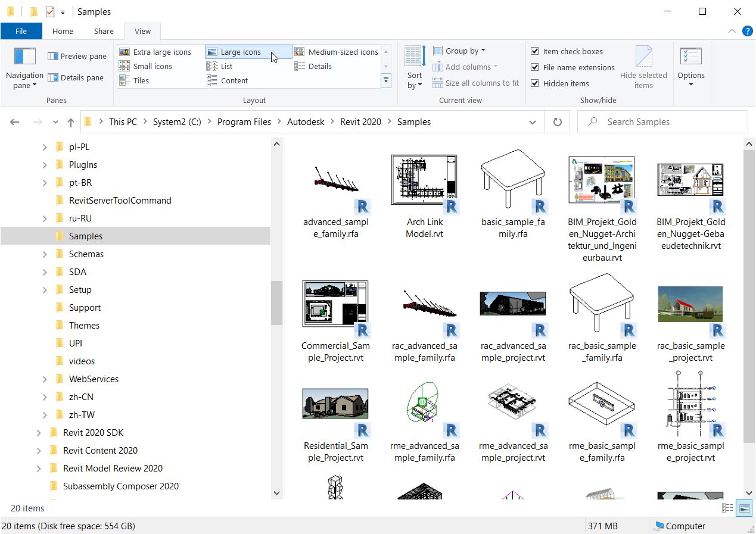This screenshot has height=534, width=756.
Task: Open the recent locations dropdown
Action: pos(56,122)
